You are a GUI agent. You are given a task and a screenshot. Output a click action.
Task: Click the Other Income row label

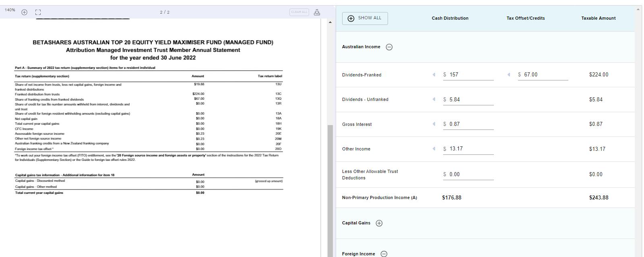[356, 149]
